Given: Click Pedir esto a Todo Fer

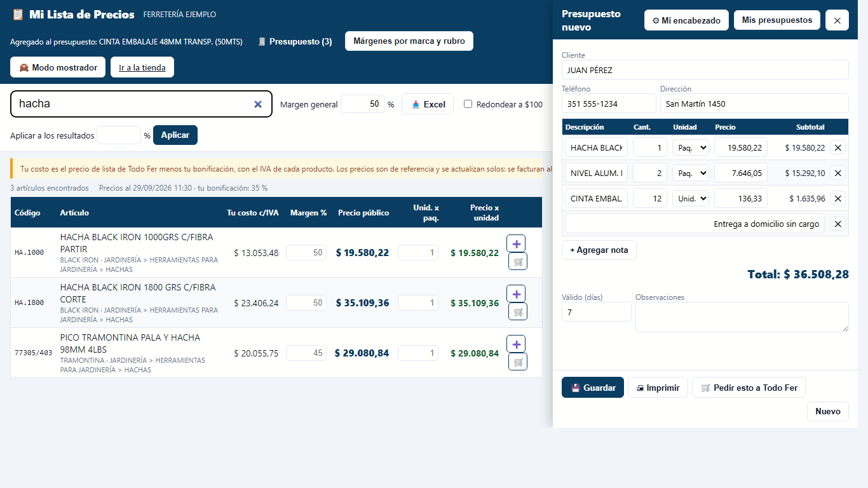Looking at the screenshot, I should click(x=749, y=388).
